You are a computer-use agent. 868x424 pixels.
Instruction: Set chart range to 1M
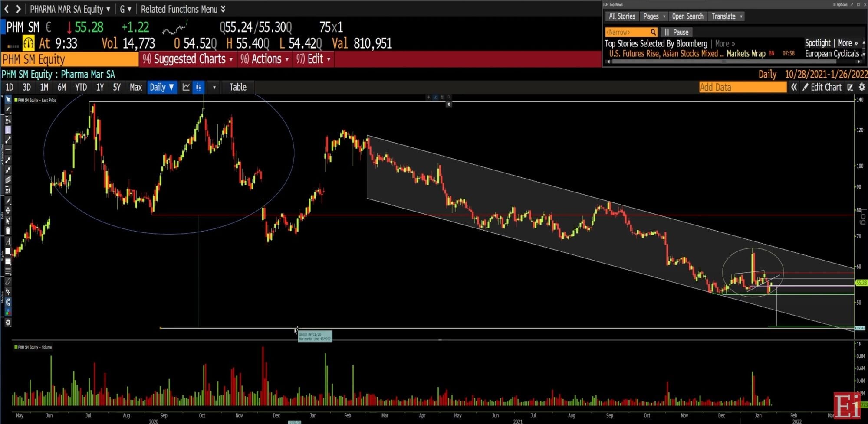tap(44, 87)
